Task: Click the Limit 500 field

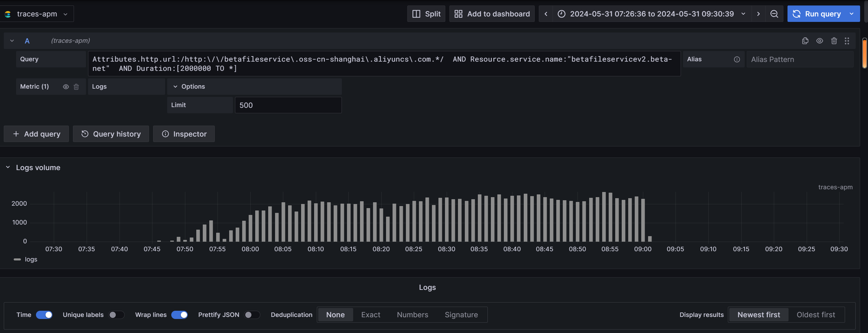Action: tap(288, 105)
